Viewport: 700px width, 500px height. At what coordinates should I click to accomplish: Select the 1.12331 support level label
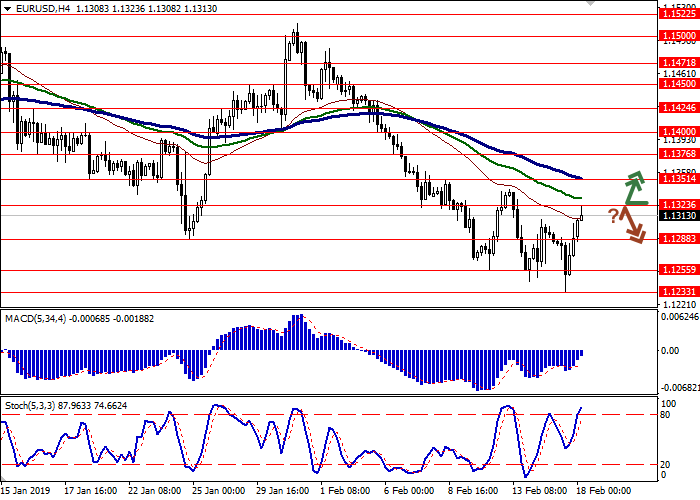coord(677,292)
